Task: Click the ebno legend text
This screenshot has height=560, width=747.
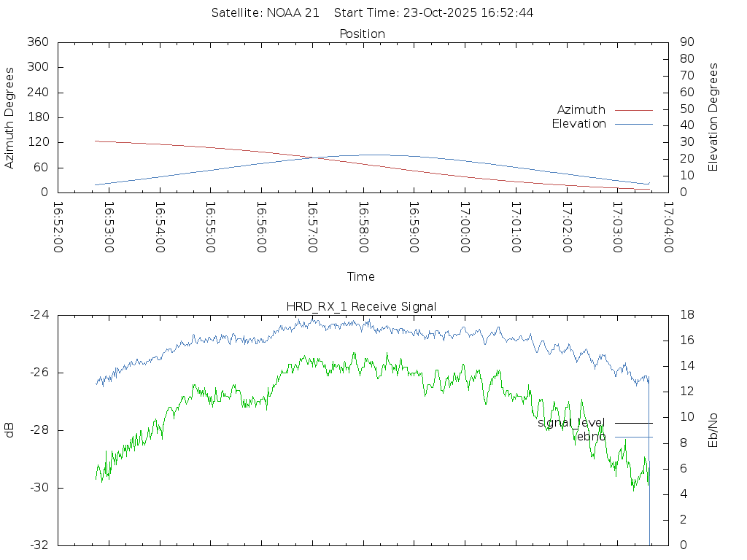Action: pos(591,437)
